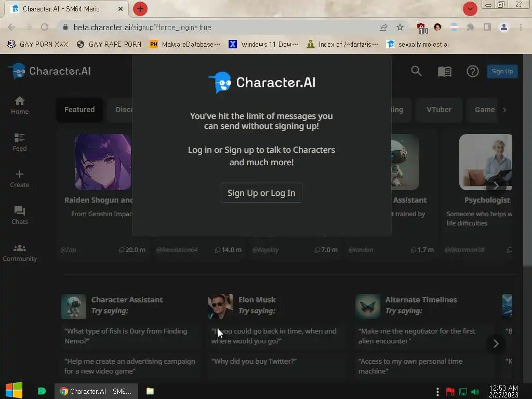
Task: Open clock showing 12:53 AM
Action: click(x=503, y=391)
